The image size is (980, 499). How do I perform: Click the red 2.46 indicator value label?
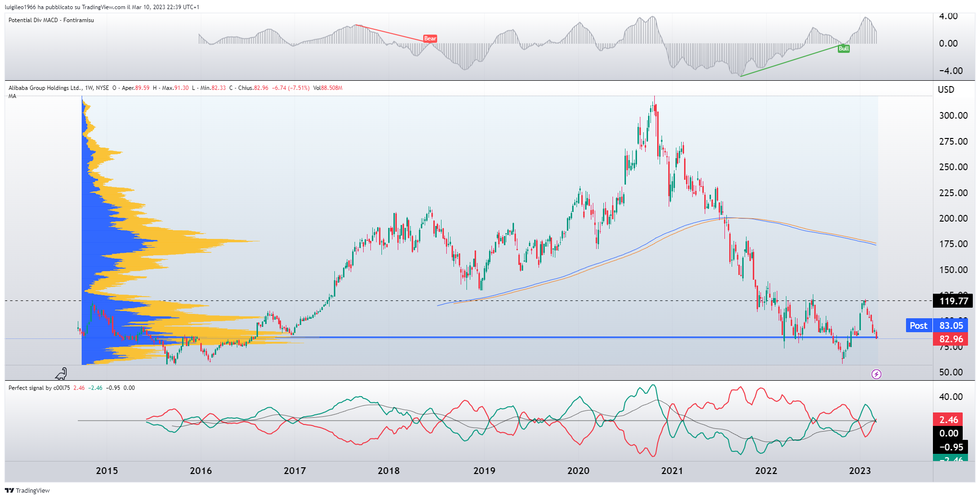(949, 420)
